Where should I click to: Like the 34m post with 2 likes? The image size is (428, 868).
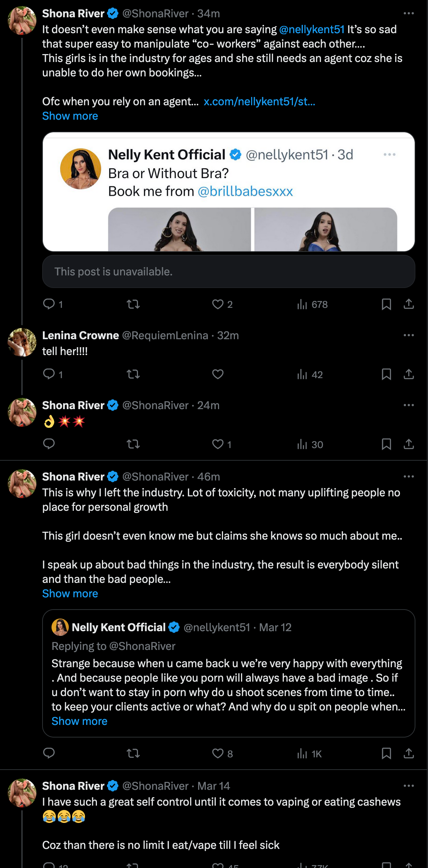[218, 304]
